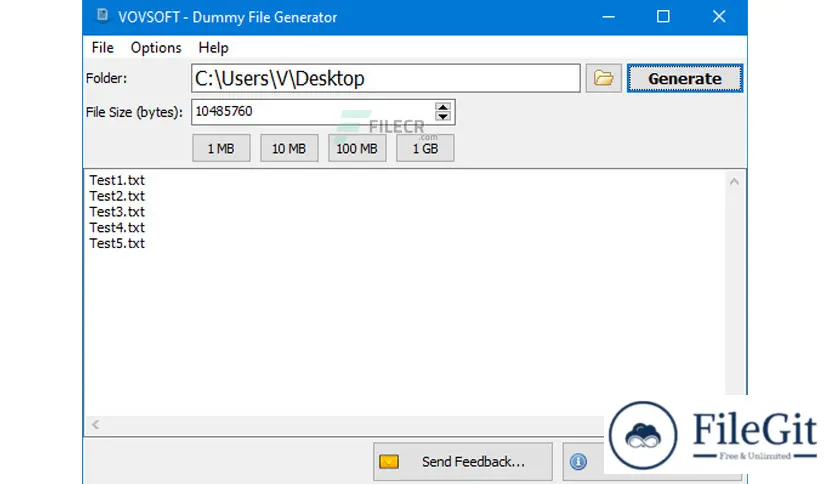Click the Send Feedback button

point(463,461)
